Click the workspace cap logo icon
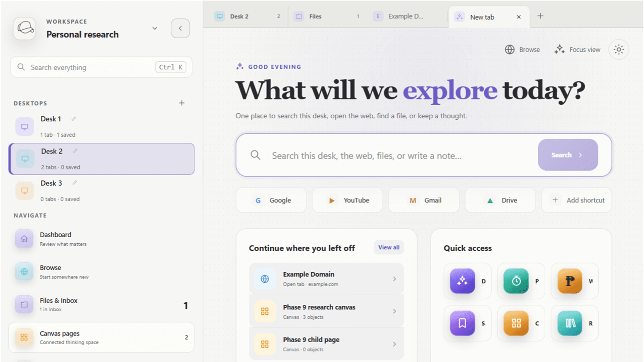The image size is (644, 362). pyautogui.click(x=24, y=28)
